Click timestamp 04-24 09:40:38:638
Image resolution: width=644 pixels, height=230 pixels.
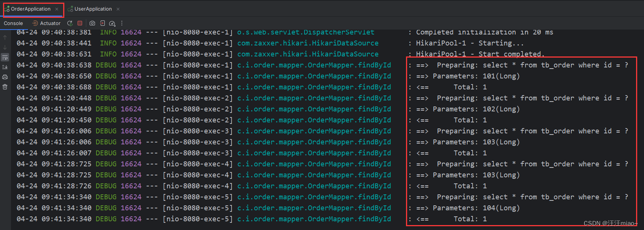click(54, 65)
